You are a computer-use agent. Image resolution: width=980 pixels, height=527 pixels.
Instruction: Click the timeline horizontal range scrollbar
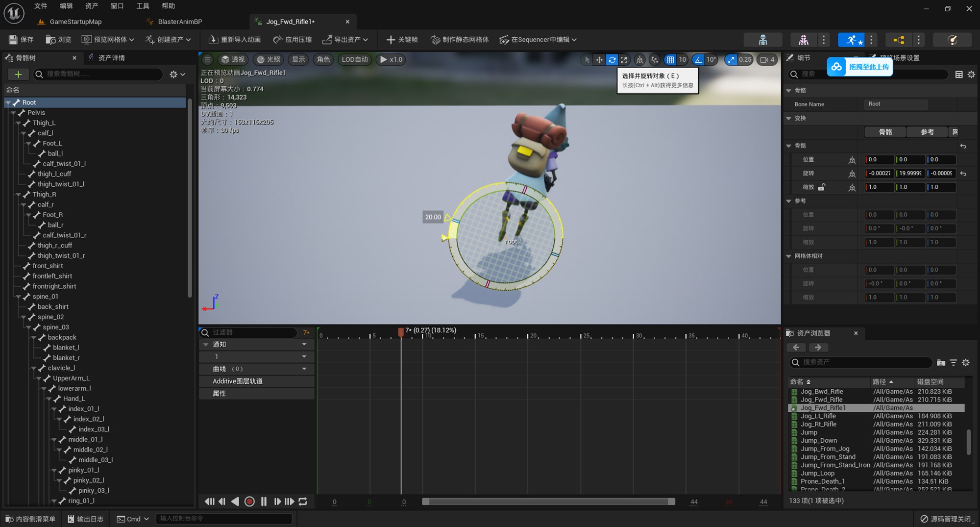click(x=548, y=502)
